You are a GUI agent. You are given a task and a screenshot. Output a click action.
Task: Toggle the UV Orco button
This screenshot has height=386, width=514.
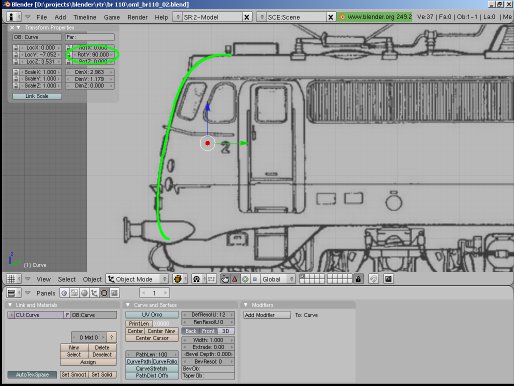152,315
